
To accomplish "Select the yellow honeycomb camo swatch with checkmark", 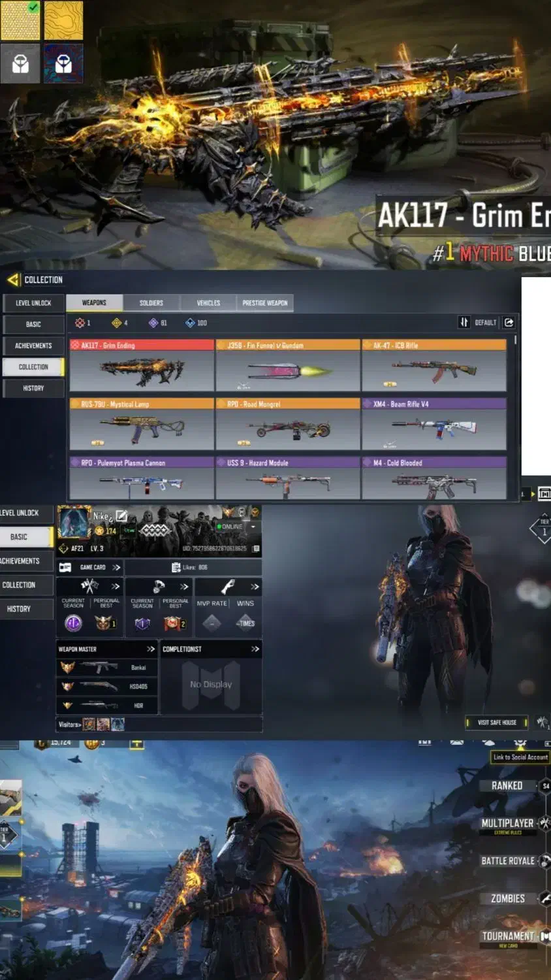I will tap(21, 20).
